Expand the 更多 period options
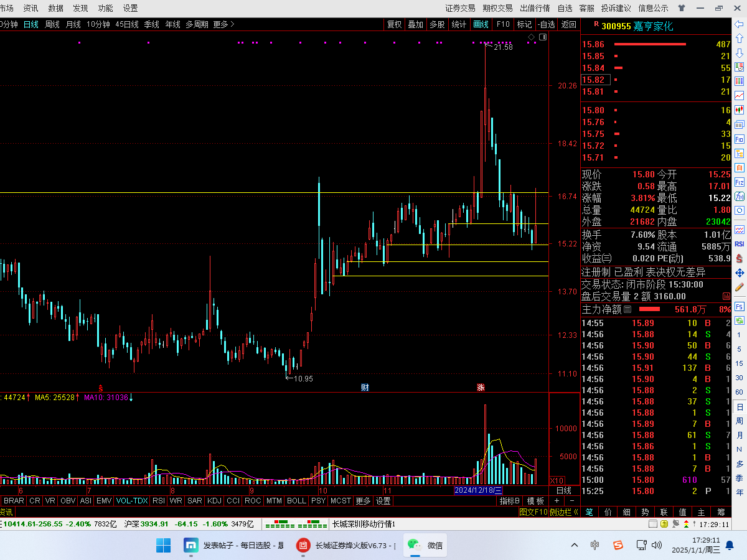The image size is (747, 560). coord(223,24)
